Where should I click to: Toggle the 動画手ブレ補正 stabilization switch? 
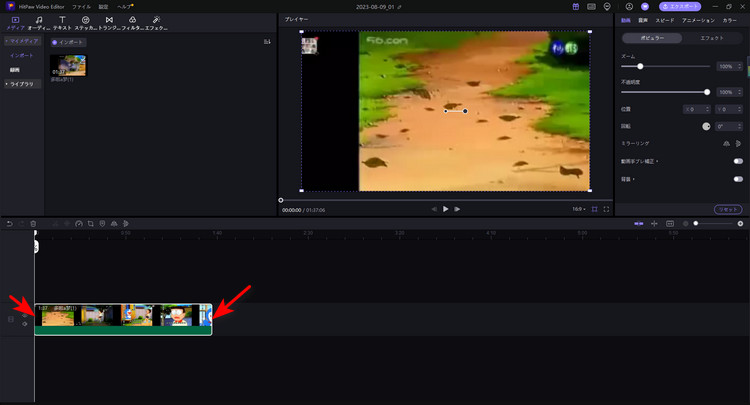738,161
